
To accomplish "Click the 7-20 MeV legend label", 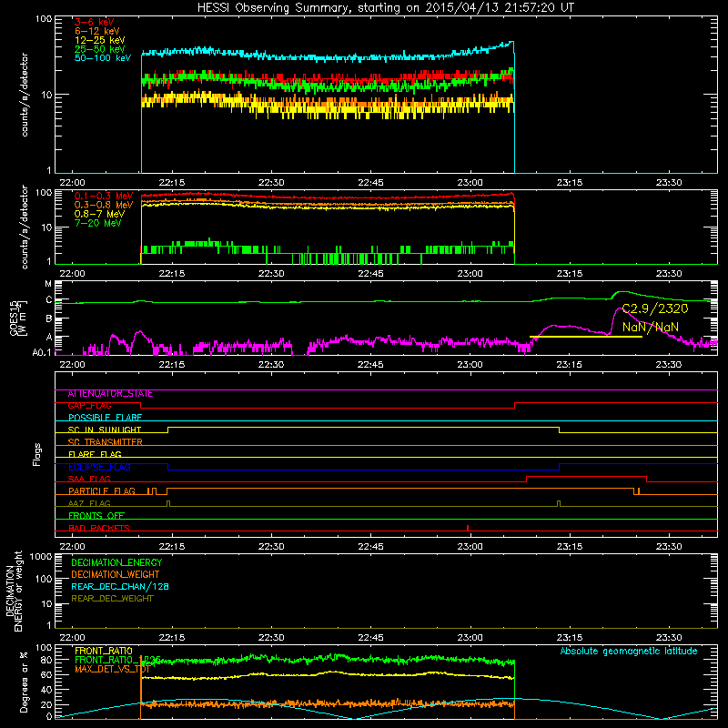I will [98, 223].
